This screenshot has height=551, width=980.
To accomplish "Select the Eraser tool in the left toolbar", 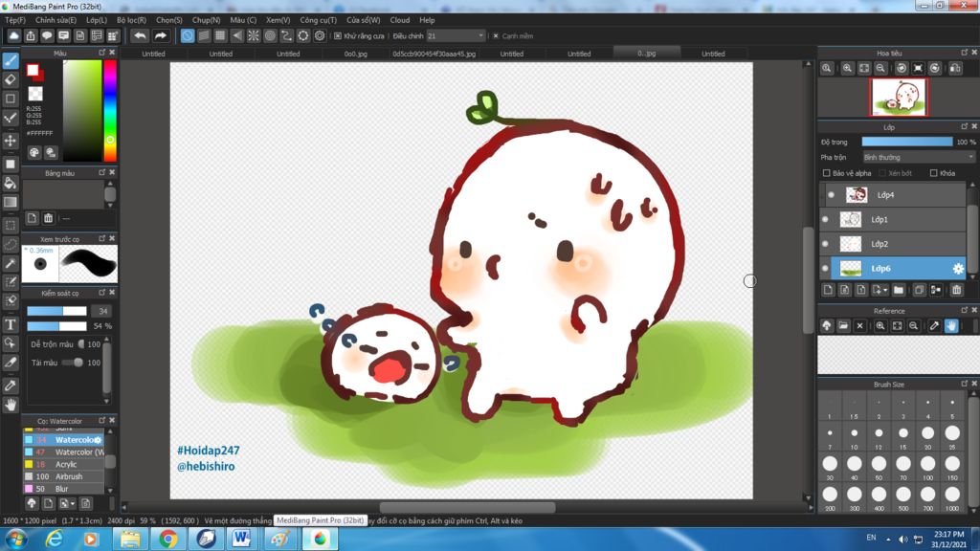I will [11, 79].
